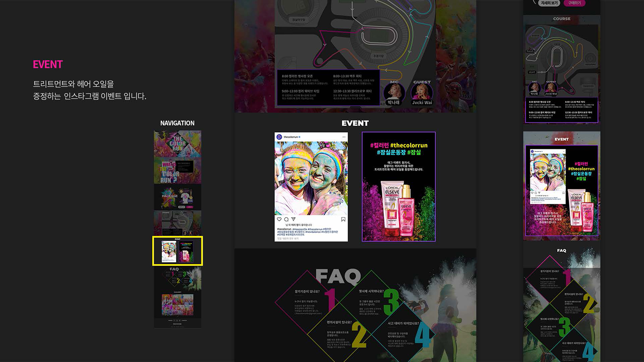This screenshot has width=644, height=362.
Task: Go to the EVENT section heading
Action: [355, 123]
